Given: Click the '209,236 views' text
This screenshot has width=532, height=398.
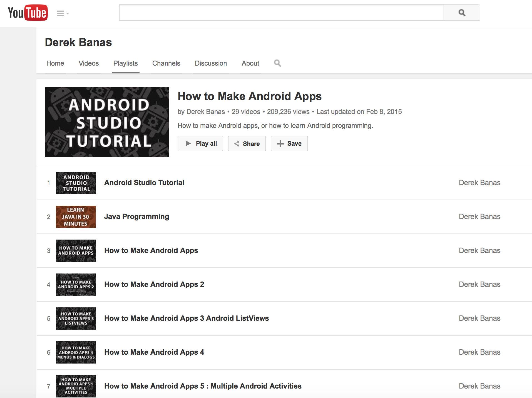Looking at the screenshot, I should 288,112.
